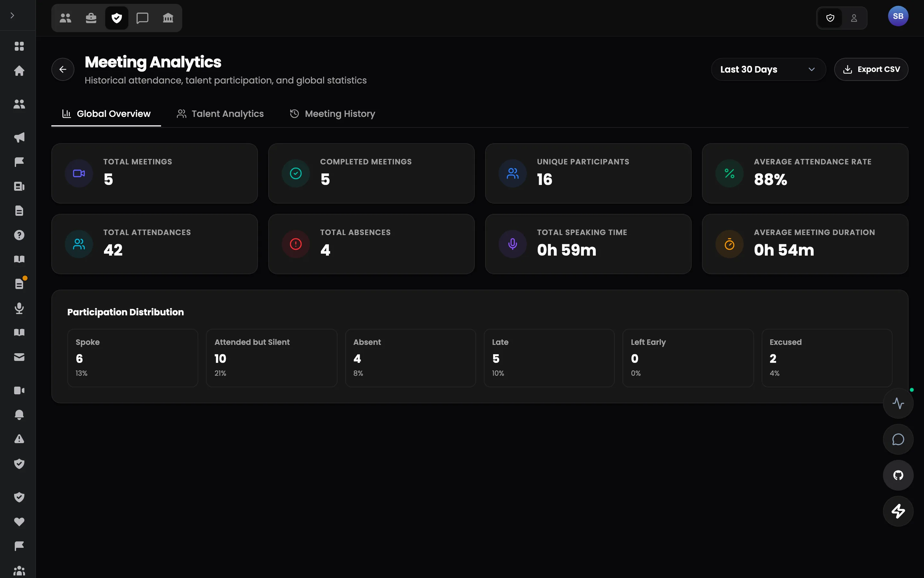The width and height of the screenshot is (924, 578).
Task: Open the activity pulse floating button
Action: click(x=898, y=403)
